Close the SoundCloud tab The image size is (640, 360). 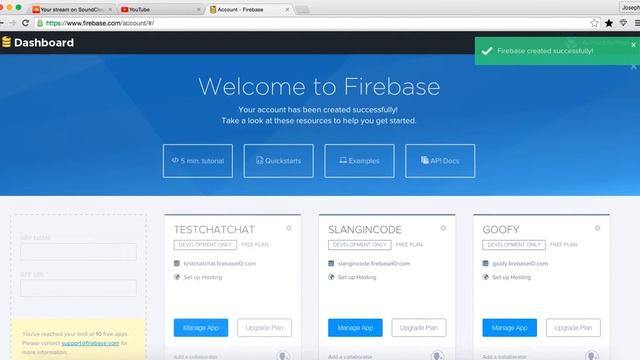coord(110,9)
